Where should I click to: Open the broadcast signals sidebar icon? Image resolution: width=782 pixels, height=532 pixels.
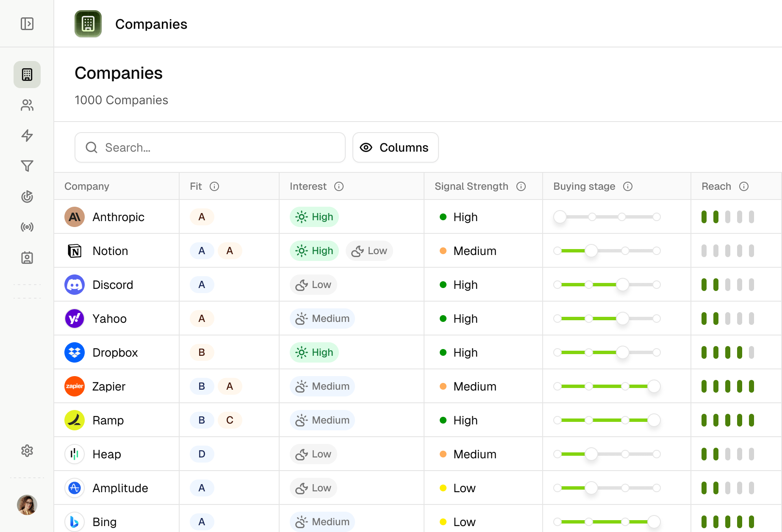(x=27, y=227)
